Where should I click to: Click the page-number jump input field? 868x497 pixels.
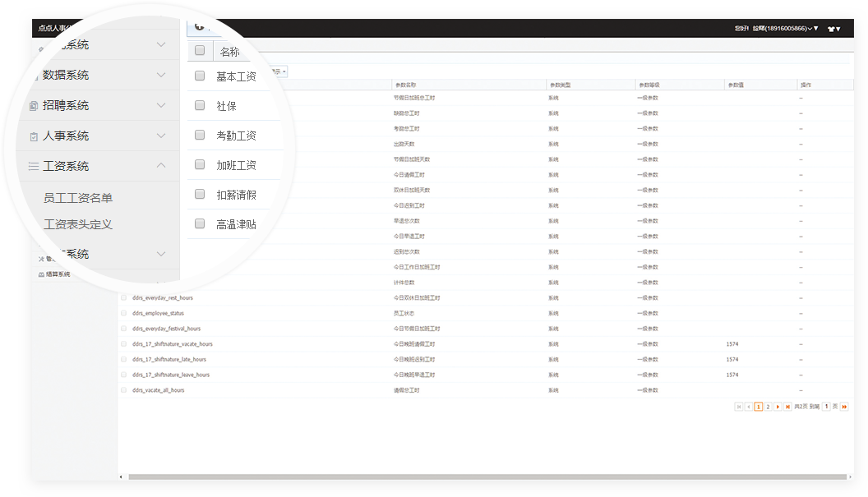[x=826, y=407]
